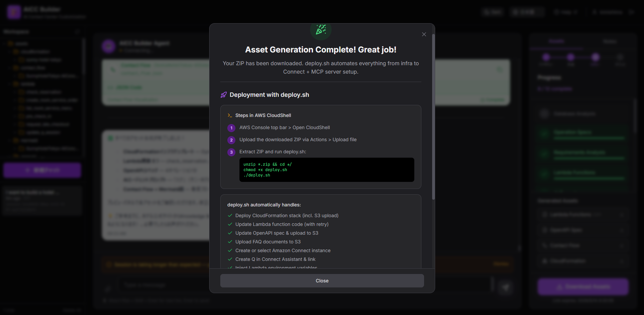Click the AICC Builder logo in the background header
Viewport: 644px width, 315px height.
point(14,12)
